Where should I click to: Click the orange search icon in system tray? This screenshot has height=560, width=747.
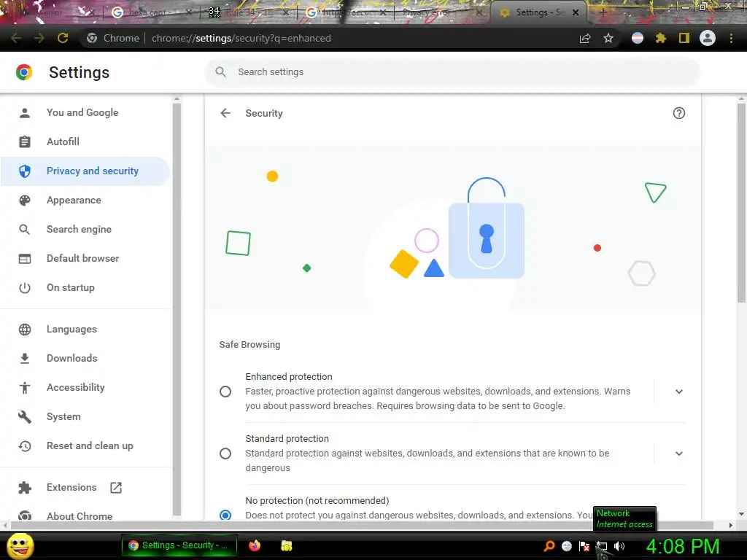tap(549, 545)
